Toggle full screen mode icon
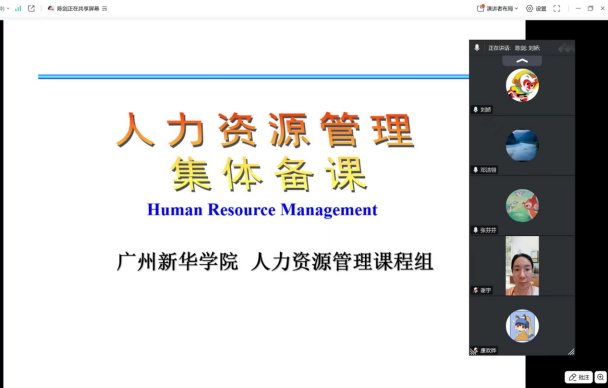 [556, 9]
